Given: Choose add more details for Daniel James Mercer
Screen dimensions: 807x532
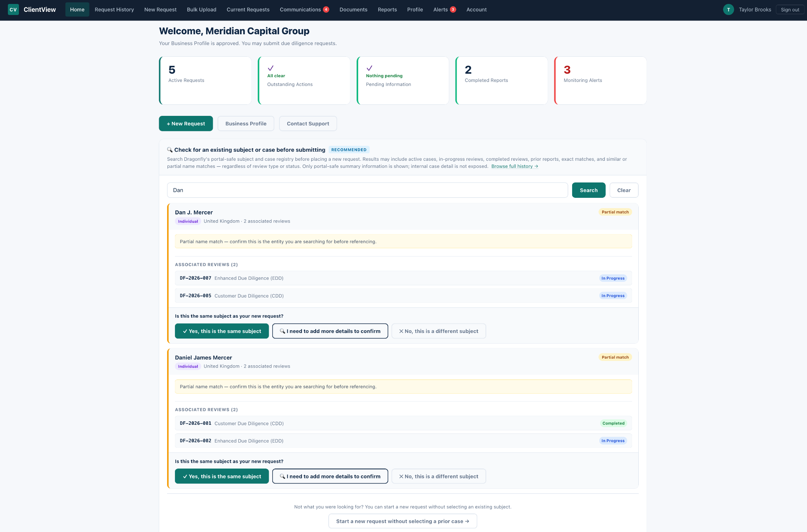Looking at the screenshot, I should click(330, 476).
